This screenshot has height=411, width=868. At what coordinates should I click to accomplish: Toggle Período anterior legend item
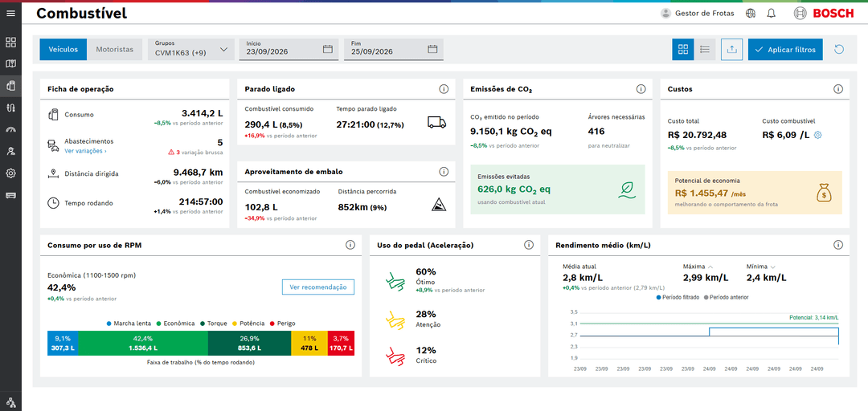(x=727, y=298)
